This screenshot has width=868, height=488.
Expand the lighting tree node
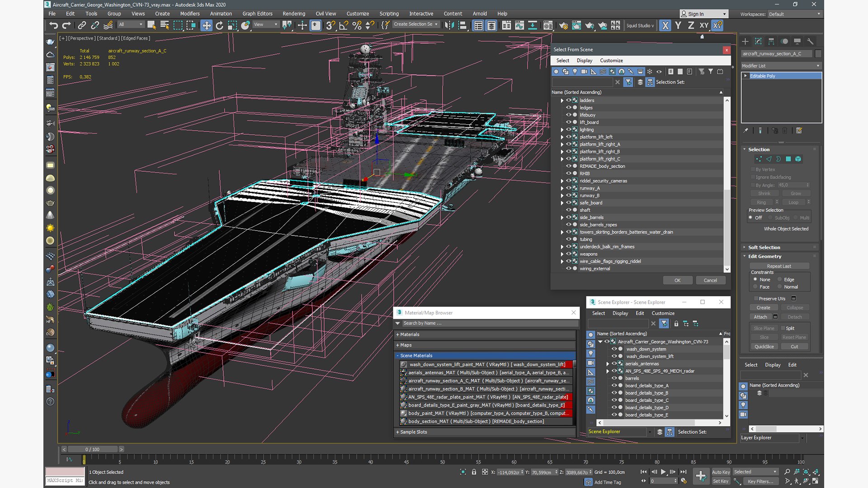(562, 130)
